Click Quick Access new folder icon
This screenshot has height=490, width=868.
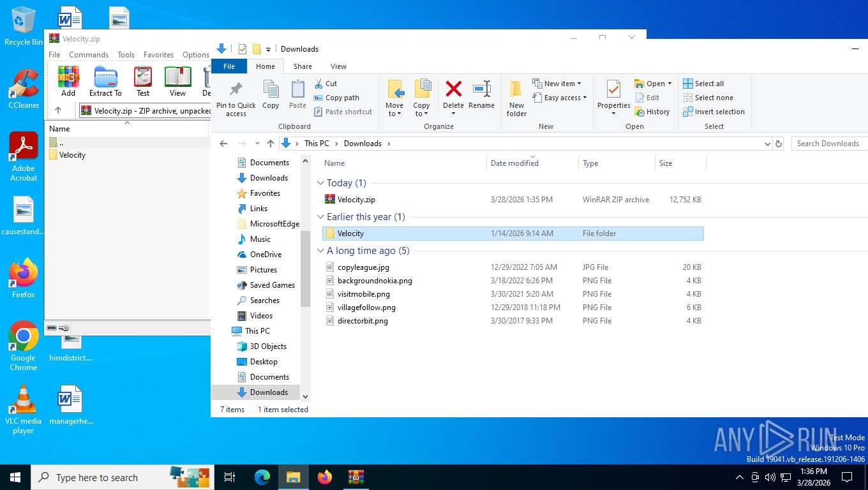(257, 49)
